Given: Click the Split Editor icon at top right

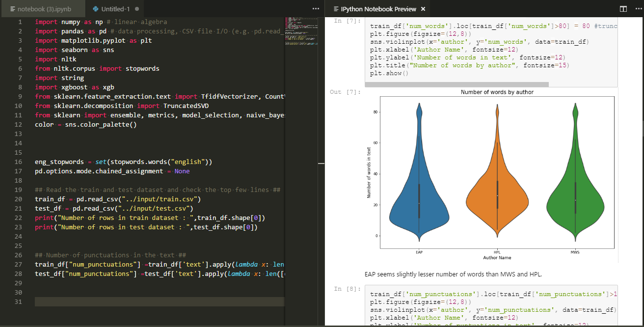Looking at the screenshot, I should tap(623, 8).
